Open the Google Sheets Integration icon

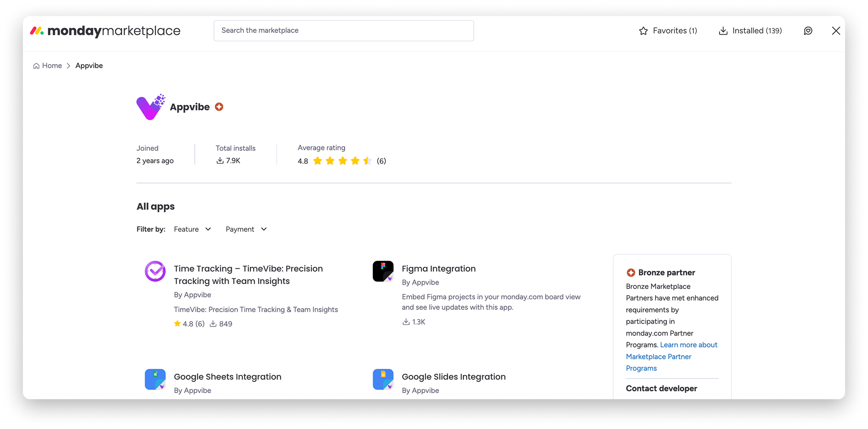(155, 379)
